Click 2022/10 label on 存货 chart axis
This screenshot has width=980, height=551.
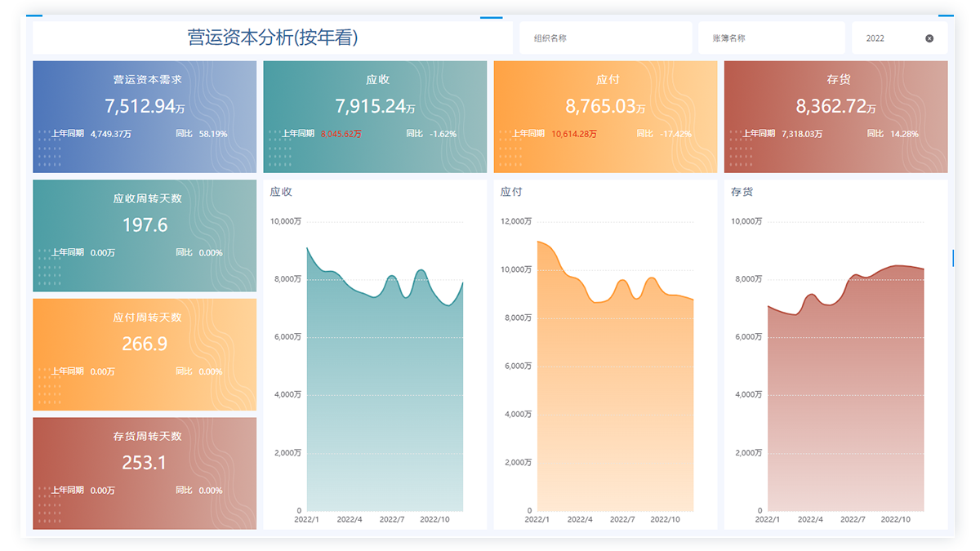click(x=896, y=519)
